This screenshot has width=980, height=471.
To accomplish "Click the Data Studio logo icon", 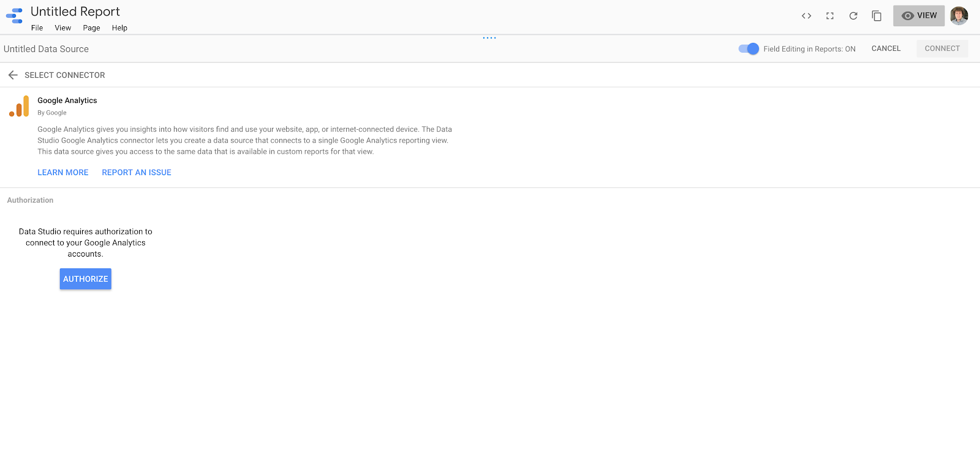I will tap(14, 16).
